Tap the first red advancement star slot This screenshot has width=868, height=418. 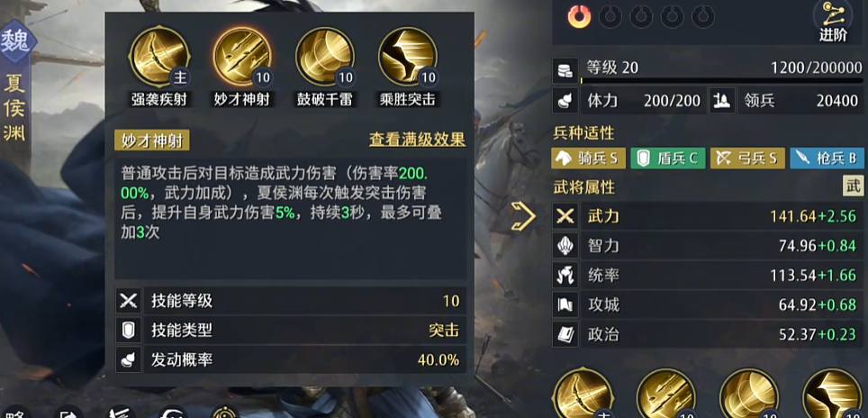(x=579, y=17)
